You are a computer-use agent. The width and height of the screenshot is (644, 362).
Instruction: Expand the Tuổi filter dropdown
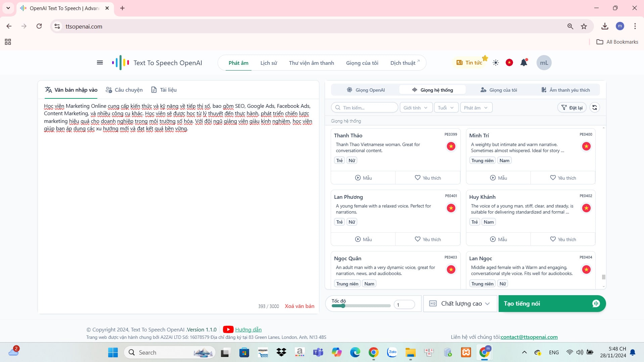tap(446, 107)
